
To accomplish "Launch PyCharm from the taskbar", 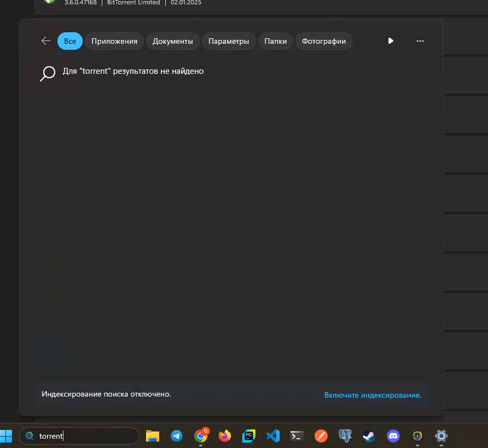I will point(249,436).
